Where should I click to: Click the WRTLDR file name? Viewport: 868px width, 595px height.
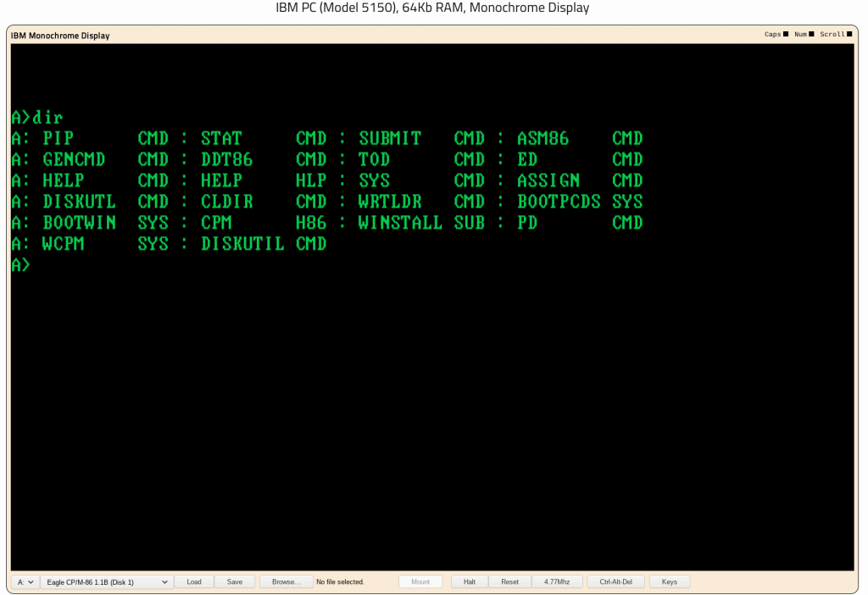[x=390, y=202]
